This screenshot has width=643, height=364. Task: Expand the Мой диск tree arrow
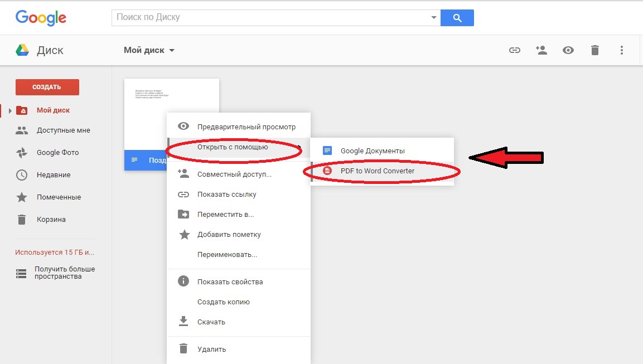pyautogui.click(x=10, y=111)
